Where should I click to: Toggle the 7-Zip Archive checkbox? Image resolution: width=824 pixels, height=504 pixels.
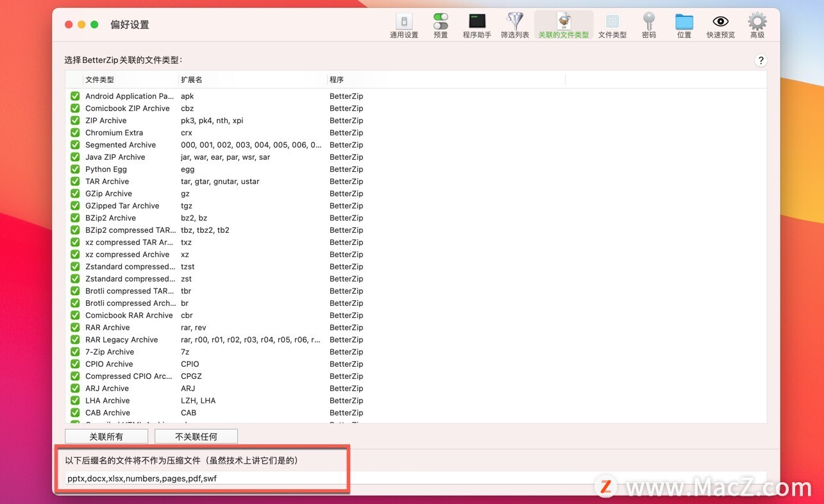point(75,352)
